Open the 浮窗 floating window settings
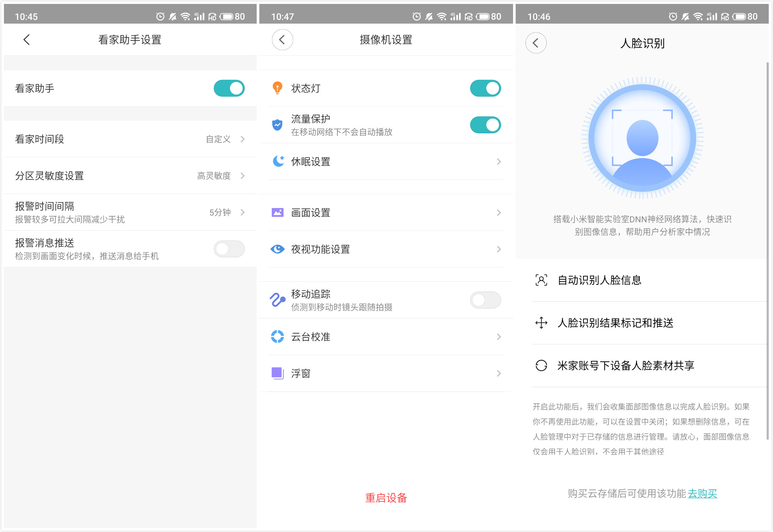 385,373
